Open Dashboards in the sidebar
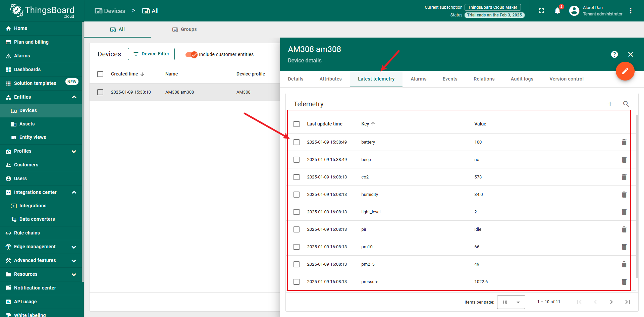Image resolution: width=644 pixels, height=317 pixels. pyautogui.click(x=41, y=70)
